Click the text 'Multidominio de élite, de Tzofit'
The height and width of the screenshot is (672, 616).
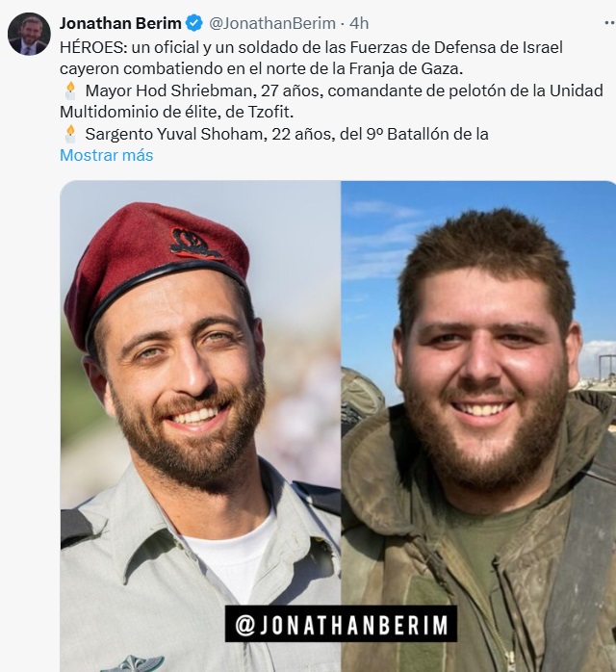coord(176,112)
